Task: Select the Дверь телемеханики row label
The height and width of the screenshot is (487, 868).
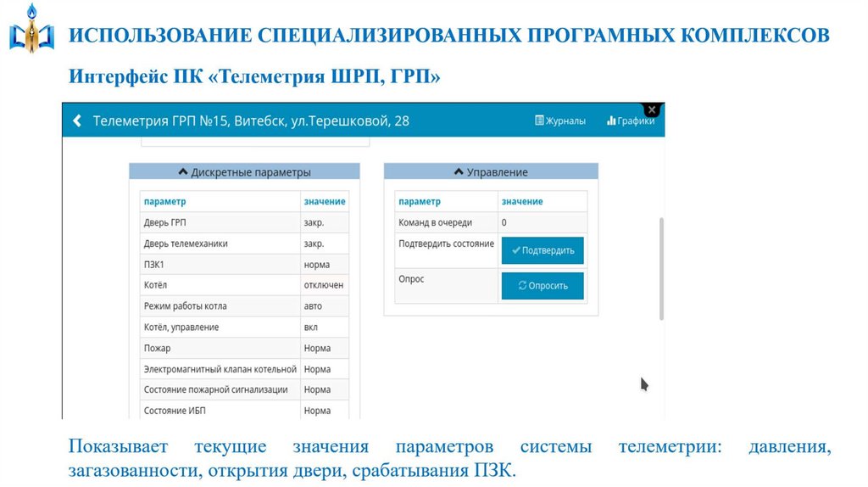Action: tap(186, 243)
